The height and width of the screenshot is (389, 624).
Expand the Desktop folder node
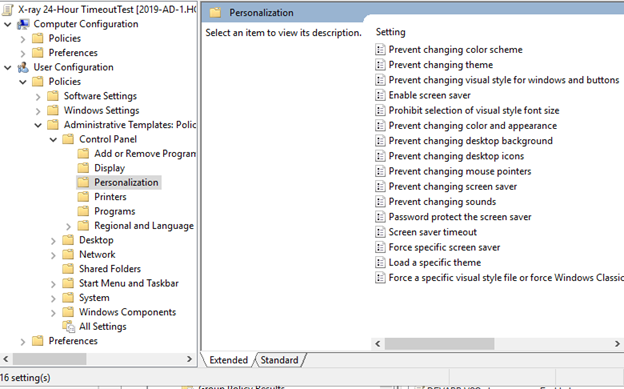[x=53, y=241]
